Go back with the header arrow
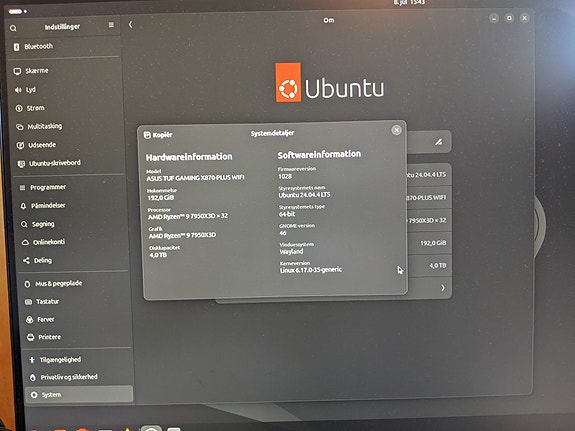 pyautogui.click(x=131, y=25)
